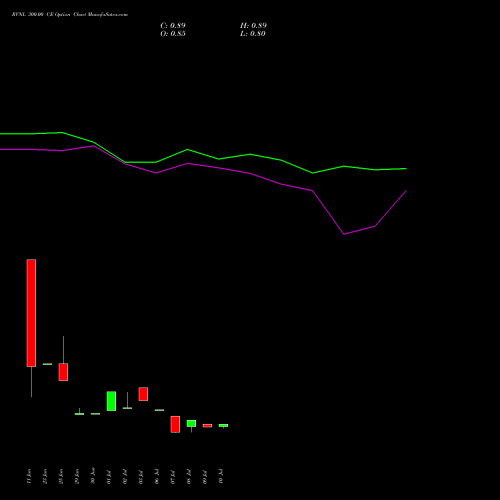Select the large green candlestick above 01 Jul
This screenshot has height=500, width=500.
point(111,401)
